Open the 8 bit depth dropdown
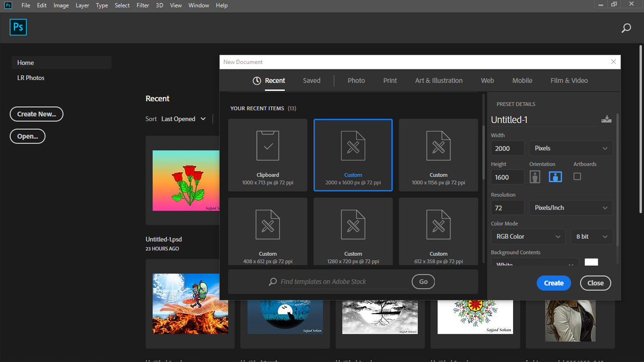Screen dimensions: 644x362 (x=592, y=237)
